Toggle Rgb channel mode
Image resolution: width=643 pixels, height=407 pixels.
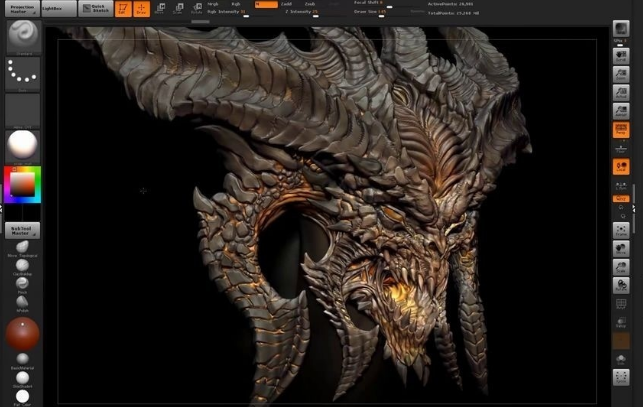236,4
